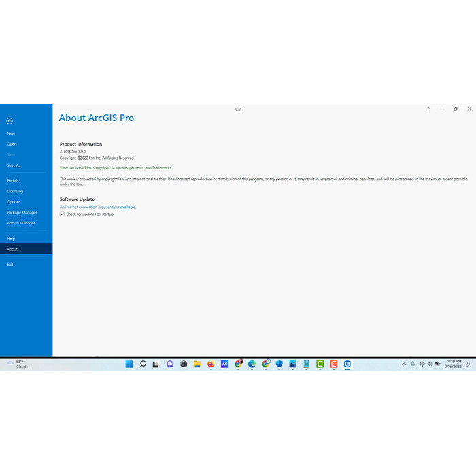Select Open in the sidebar
476x476 pixels.
point(12,144)
